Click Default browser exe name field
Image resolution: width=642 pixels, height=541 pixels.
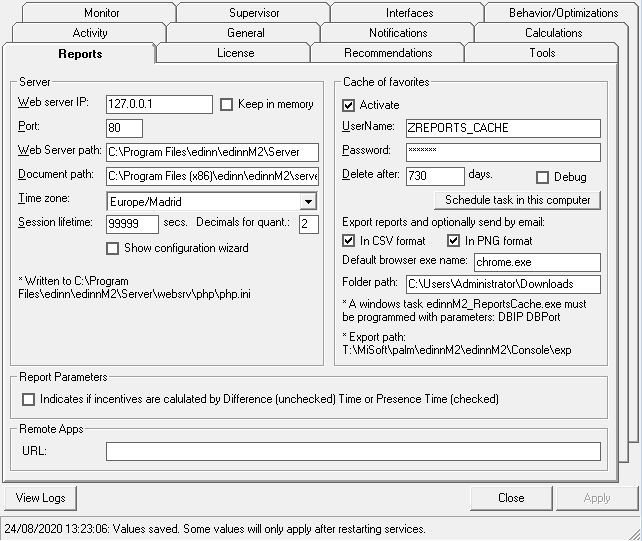[x=537, y=262]
